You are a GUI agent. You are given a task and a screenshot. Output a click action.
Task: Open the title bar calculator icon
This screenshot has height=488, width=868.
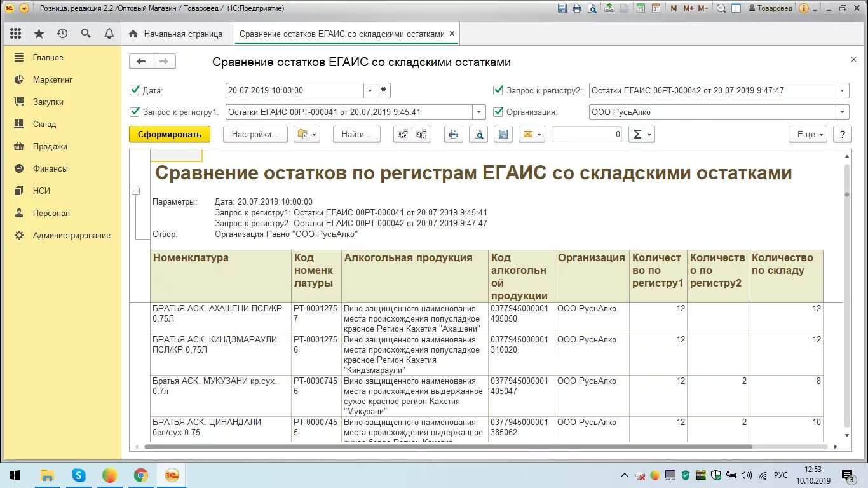tap(641, 8)
